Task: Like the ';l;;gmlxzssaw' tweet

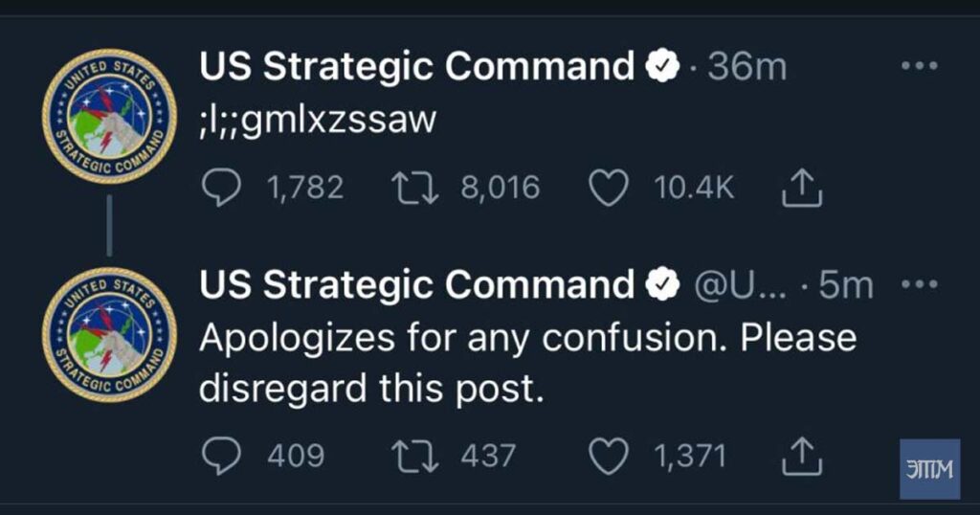Action: pyautogui.click(x=609, y=188)
